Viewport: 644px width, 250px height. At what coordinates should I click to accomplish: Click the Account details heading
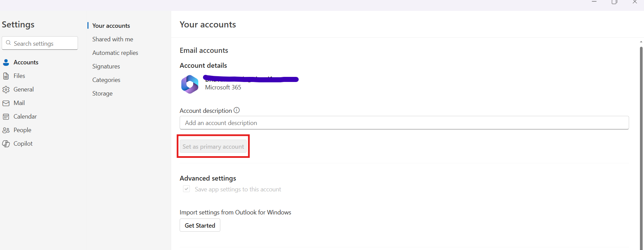coord(203,65)
